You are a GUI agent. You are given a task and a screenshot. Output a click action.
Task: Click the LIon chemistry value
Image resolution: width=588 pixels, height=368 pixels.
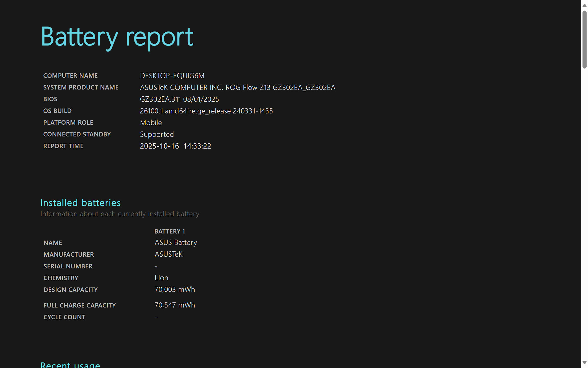[161, 278]
